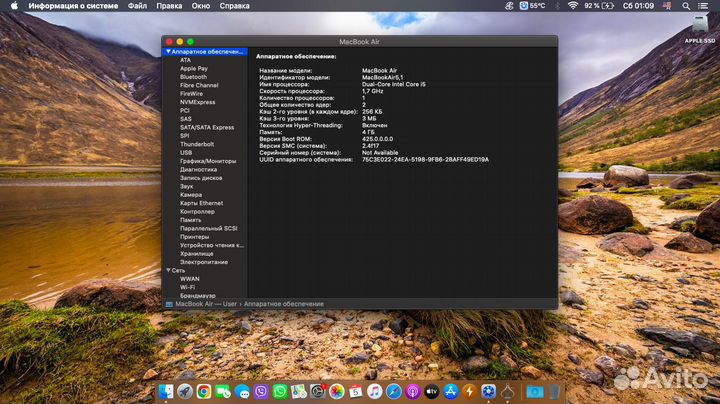
Task: Open Podcasts from the Dock
Action: pyautogui.click(x=413, y=392)
